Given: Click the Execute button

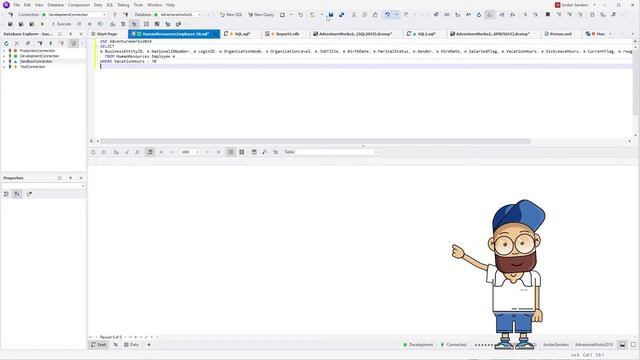Looking at the screenshot, I should pos(62,24).
